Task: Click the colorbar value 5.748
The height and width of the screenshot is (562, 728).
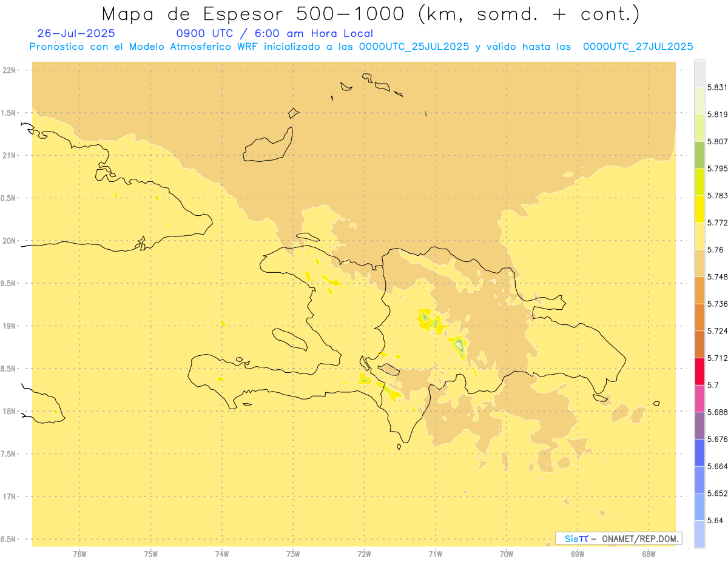Action: pos(718,277)
